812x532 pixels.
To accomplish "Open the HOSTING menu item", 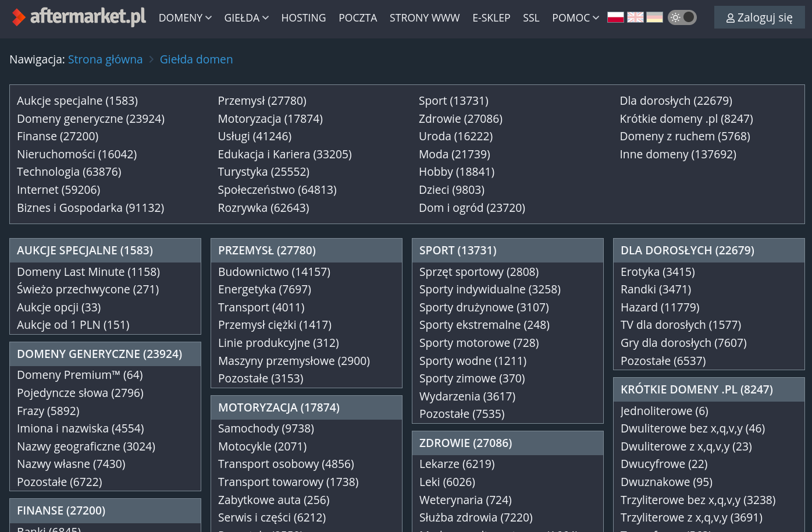I will click(304, 18).
